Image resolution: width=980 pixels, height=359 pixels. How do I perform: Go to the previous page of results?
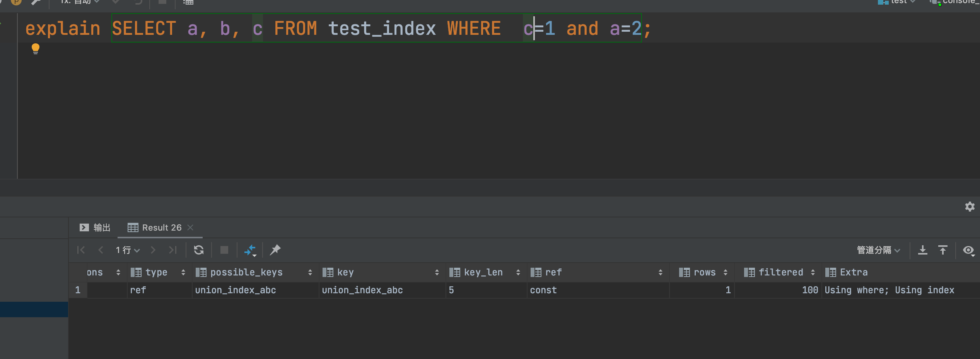[101, 250]
